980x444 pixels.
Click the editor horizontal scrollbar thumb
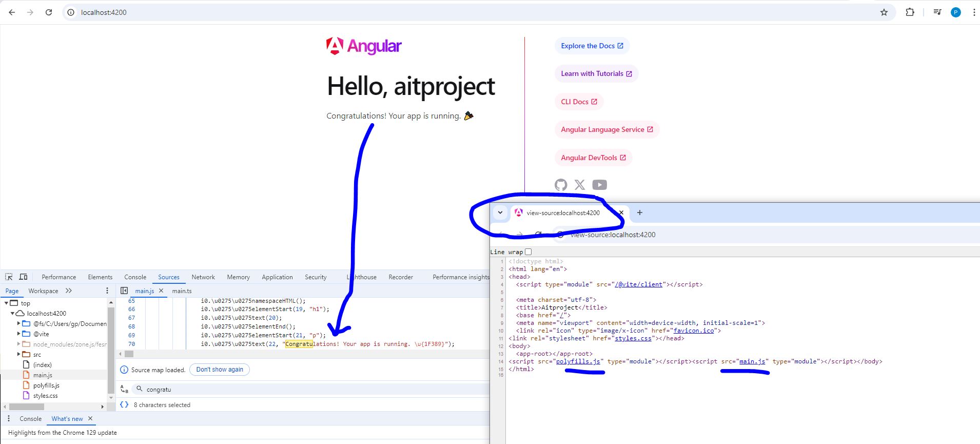(129, 354)
